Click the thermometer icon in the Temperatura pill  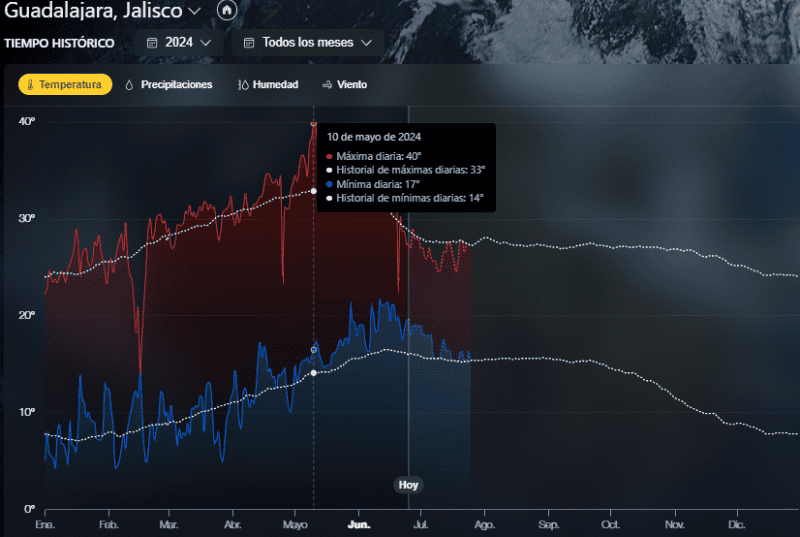tap(30, 85)
